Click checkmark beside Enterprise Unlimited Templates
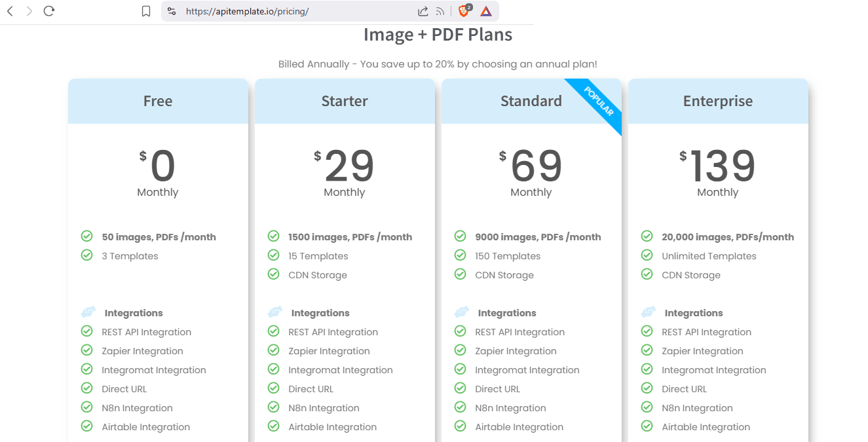Viewport: 868px width, 442px height. [x=647, y=255]
